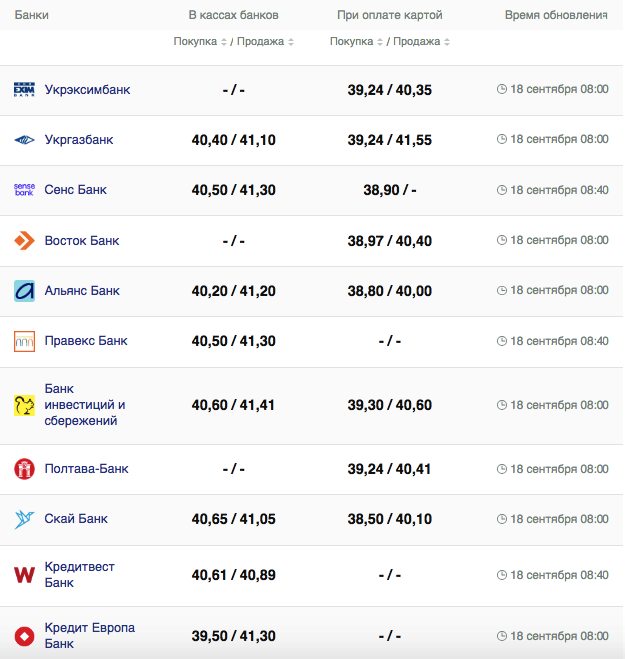Sort by card payment Покупка rate
Viewport: 625px width, 659px height.
[357, 42]
